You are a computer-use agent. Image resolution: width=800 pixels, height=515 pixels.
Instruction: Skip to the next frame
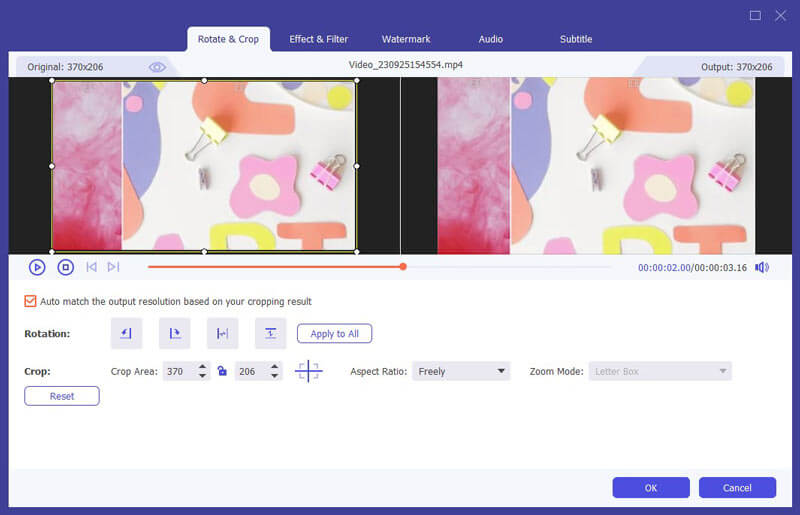pos(113,267)
